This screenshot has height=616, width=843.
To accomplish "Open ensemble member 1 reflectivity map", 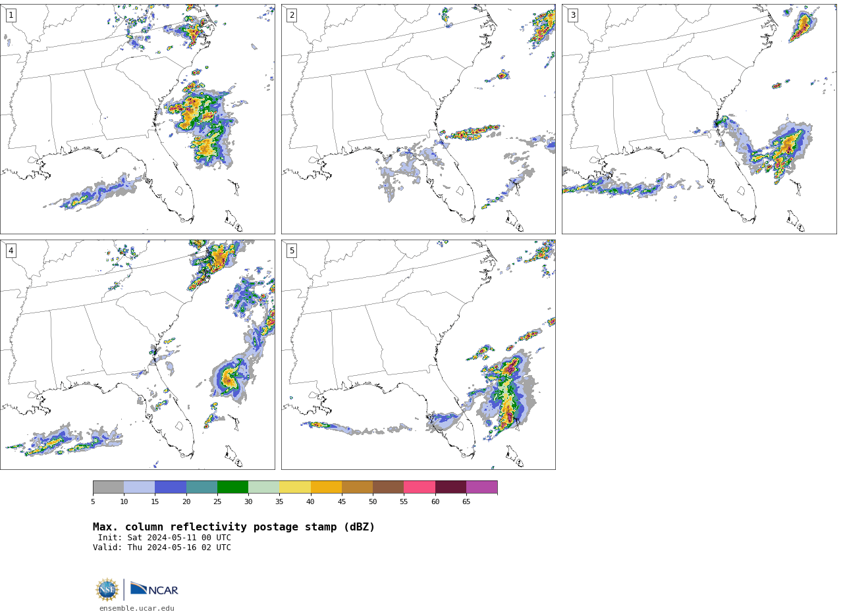I will click(x=138, y=119).
